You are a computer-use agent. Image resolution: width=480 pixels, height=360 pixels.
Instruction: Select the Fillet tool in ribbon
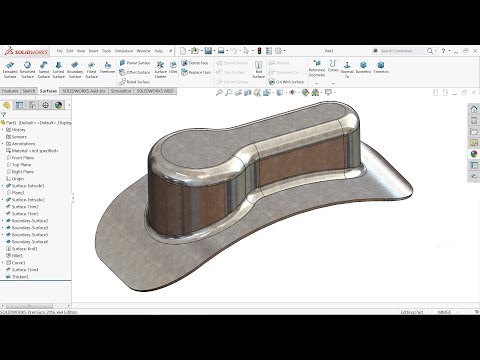point(173,67)
